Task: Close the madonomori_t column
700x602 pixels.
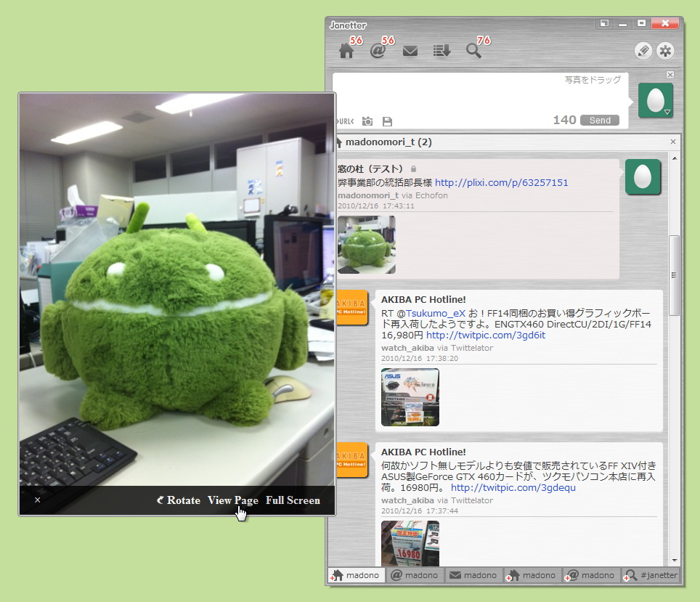Action: click(x=672, y=142)
